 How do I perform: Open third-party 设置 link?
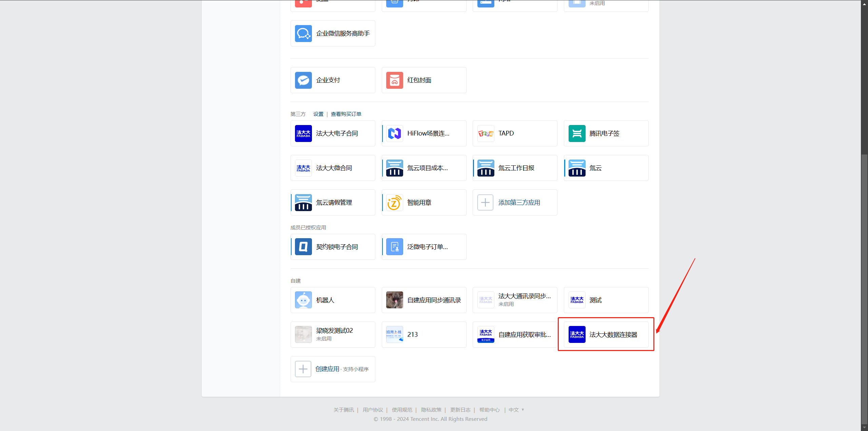point(318,114)
